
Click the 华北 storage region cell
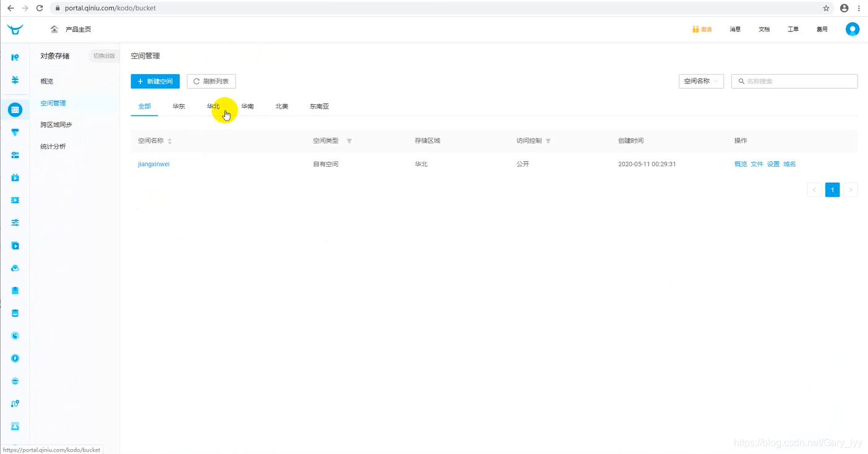point(421,164)
